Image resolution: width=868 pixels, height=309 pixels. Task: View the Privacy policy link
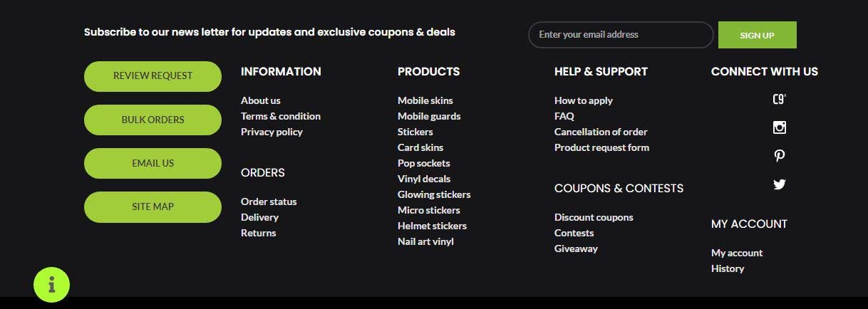pyautogui.click(x=272, y=132)
